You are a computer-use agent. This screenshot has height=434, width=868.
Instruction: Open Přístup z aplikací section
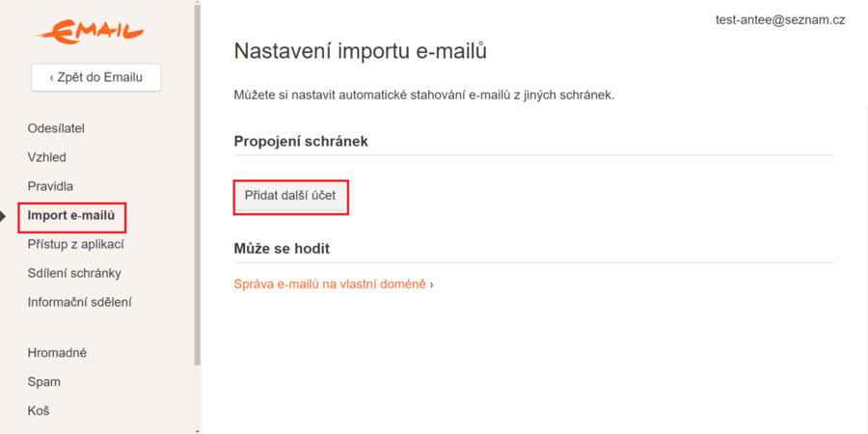coord(75,244)
